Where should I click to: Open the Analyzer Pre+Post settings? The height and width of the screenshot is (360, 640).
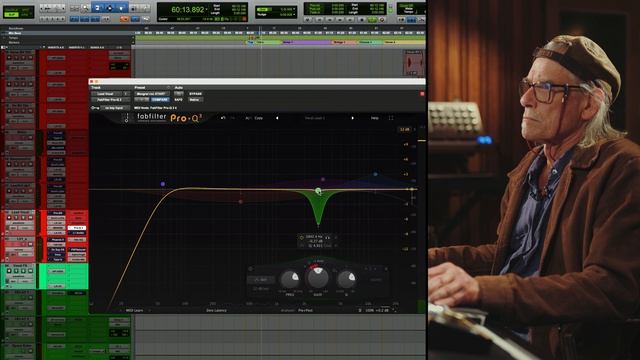305,311
